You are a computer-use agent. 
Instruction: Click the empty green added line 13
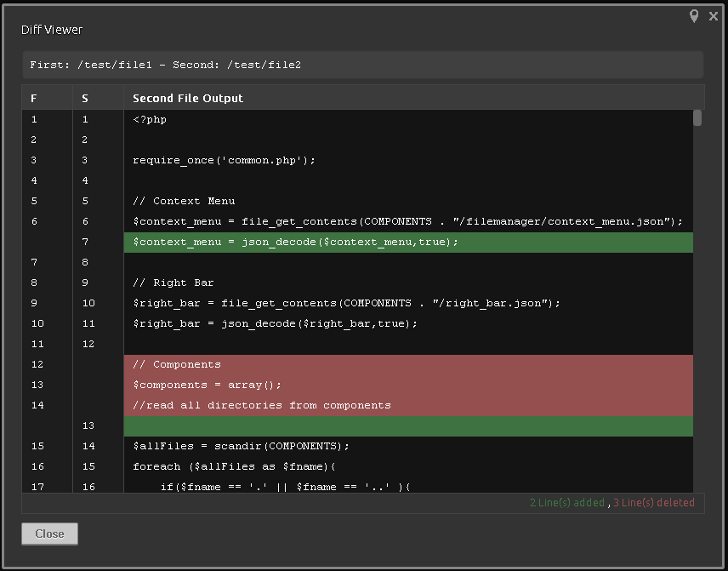pyautogui.click(x=408, y=425)
